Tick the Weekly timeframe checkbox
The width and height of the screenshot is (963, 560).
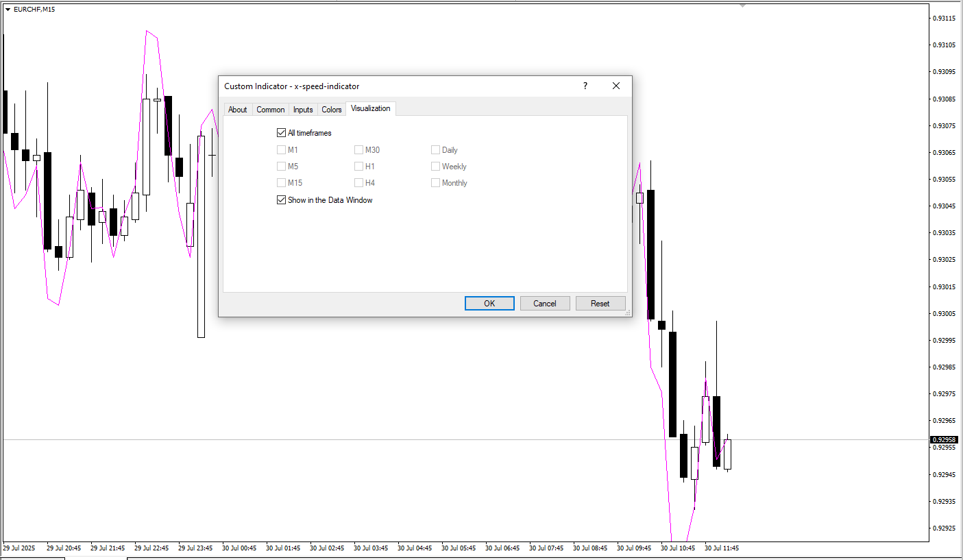[x=435, y=167]
